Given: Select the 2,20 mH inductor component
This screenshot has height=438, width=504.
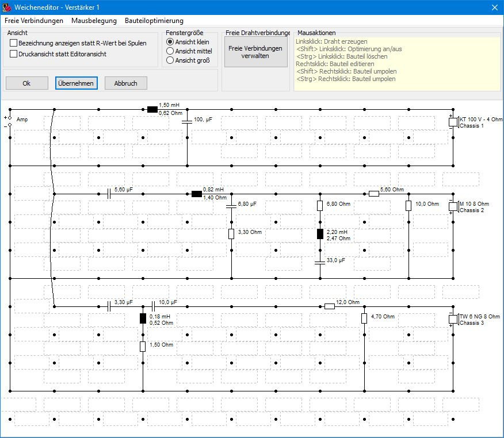Looking at the screenshot, I should tap(320, 234).
